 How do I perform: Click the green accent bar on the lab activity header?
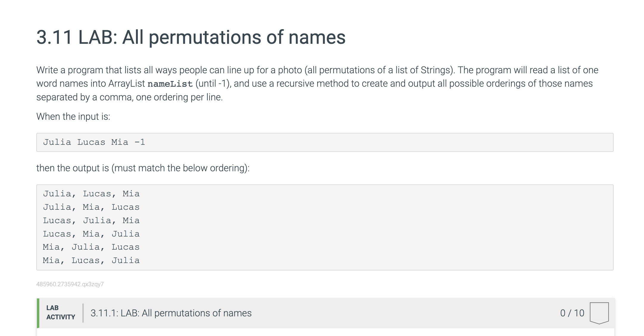38,313
